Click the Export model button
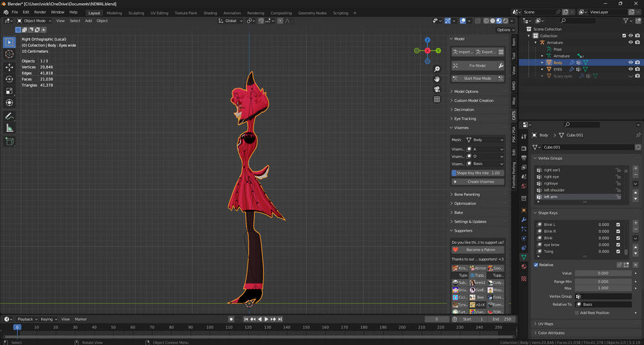The image size is (644, 345). (x=486, y=52)
